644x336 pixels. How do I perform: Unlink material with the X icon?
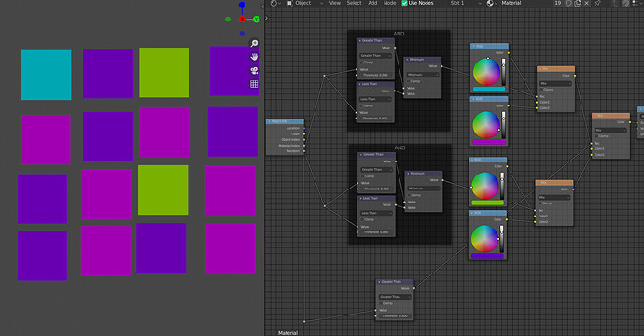[x=586, y=3]
